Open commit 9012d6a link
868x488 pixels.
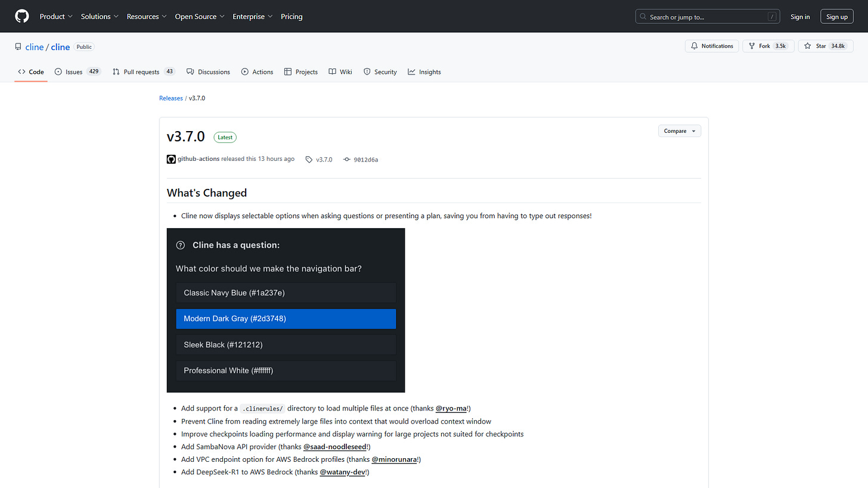coord(365,160)
